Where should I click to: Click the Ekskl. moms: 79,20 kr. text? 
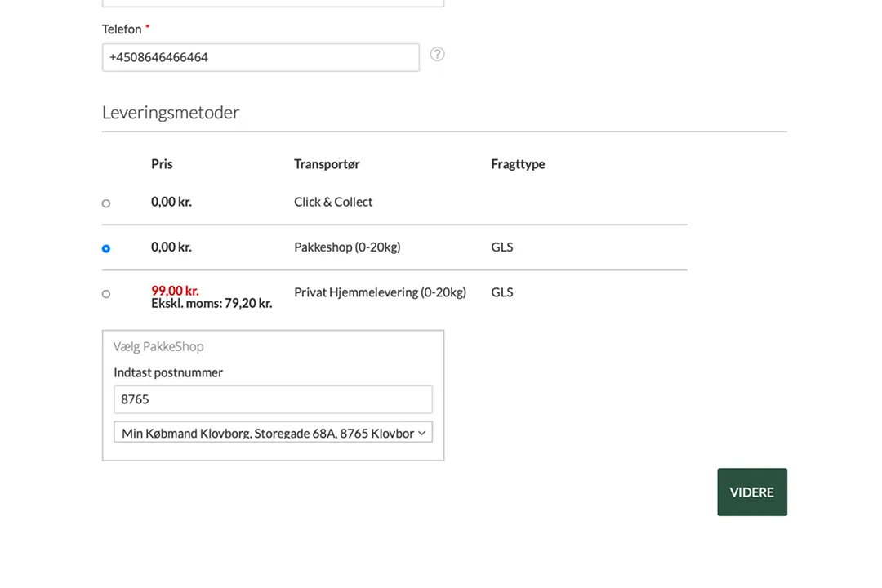pos(212,303)
